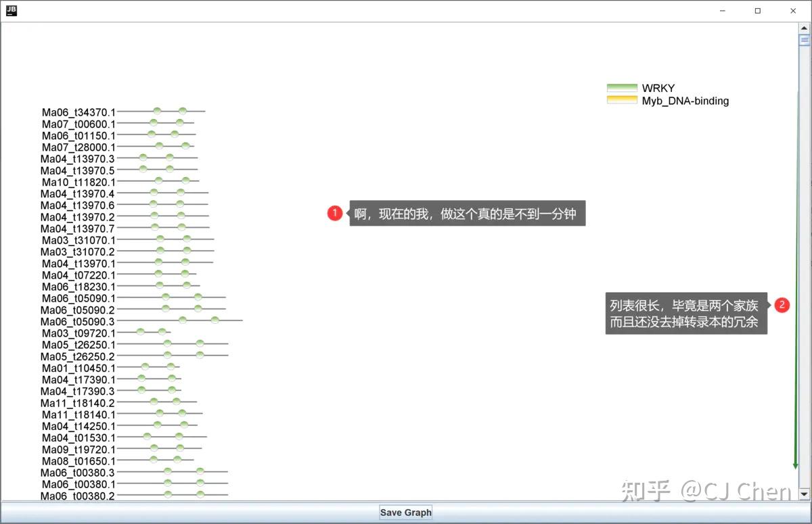Click the WRKY legend text label

658,88
